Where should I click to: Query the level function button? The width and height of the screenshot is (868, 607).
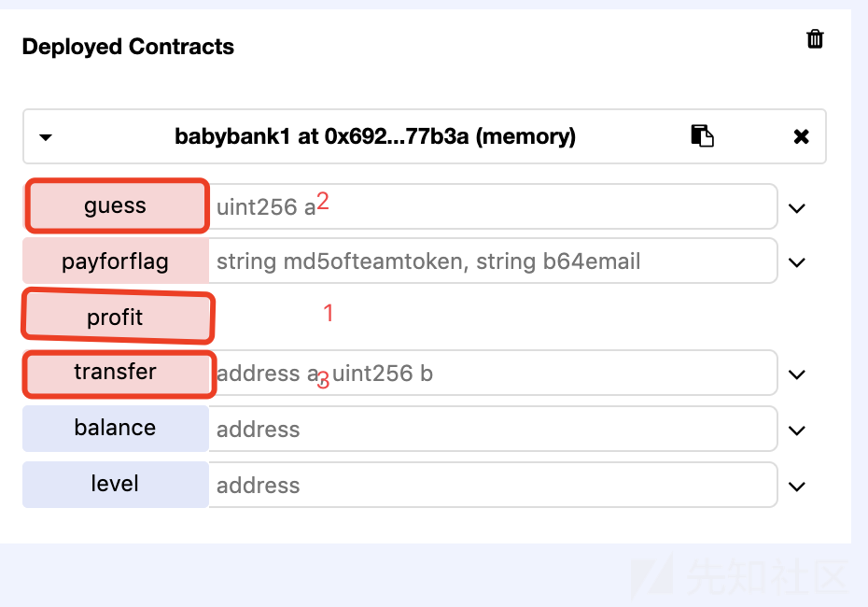[116, 484]
